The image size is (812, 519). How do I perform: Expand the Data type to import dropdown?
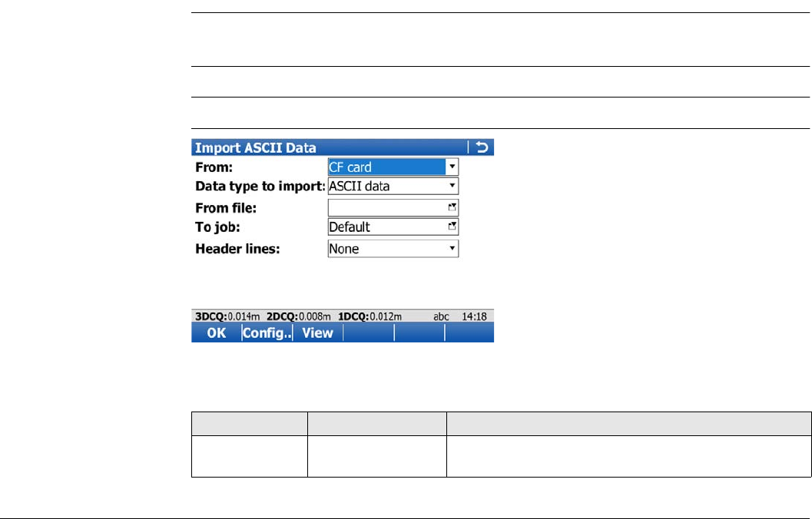pyautogui.click(x=393, y=187)
